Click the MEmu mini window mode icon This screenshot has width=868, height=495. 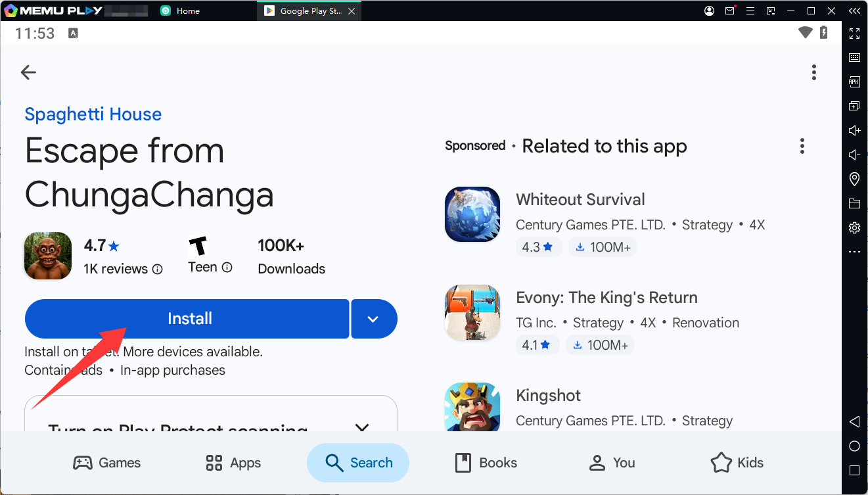[771, 11]
